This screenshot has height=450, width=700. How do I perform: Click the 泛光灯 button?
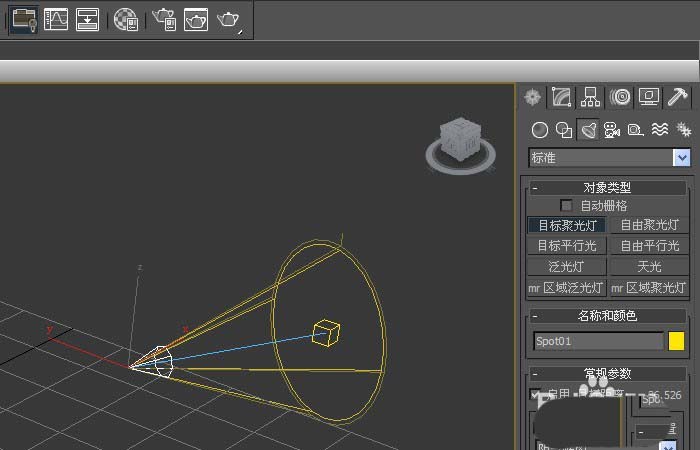(x=567, y=267)
